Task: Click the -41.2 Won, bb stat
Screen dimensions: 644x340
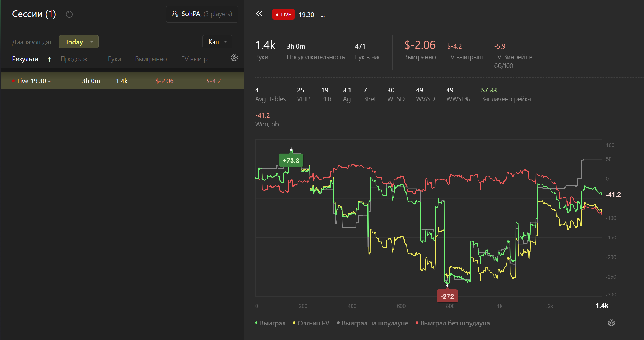Action: [x=267, y=120]
